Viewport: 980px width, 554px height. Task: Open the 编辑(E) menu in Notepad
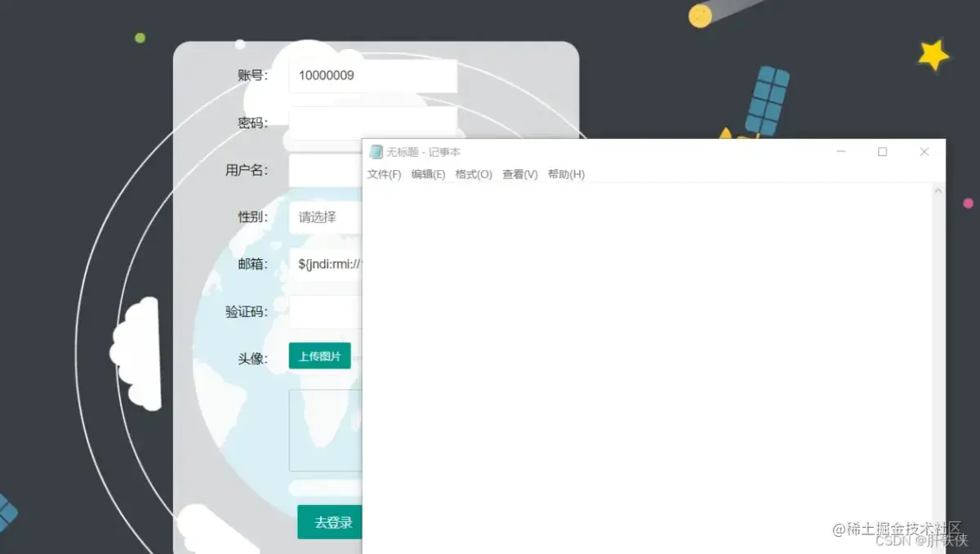click(428, 174)
